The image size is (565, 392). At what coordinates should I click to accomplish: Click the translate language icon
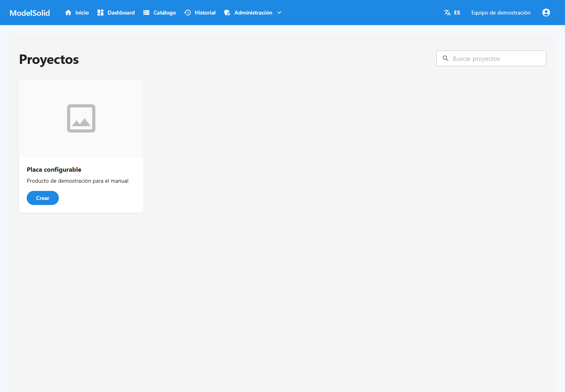pos(447,13)
